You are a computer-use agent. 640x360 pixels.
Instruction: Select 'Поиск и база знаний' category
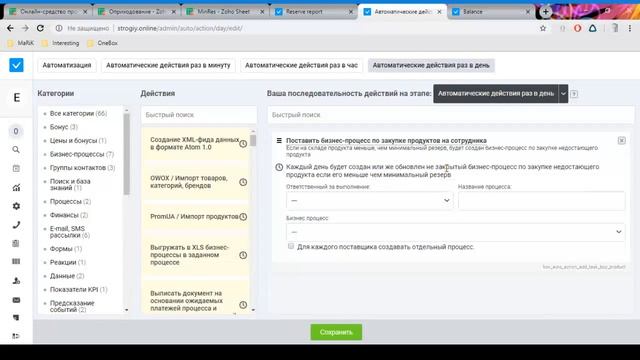click(70, 184)
